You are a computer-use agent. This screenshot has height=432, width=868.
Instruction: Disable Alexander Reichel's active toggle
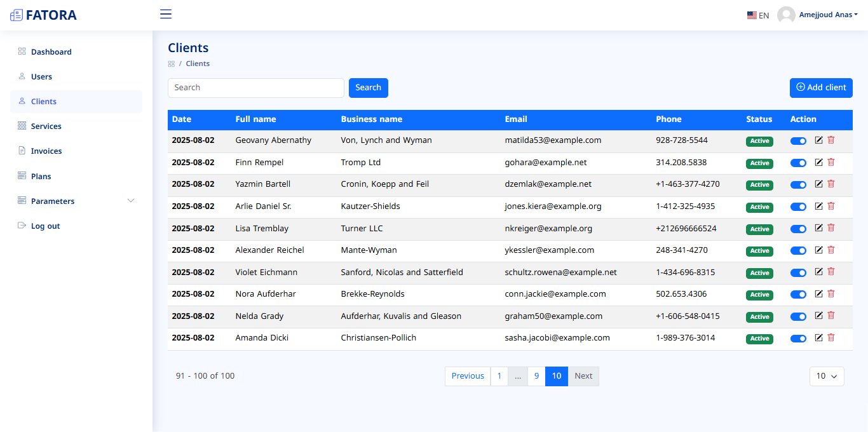tap(798, 251)
